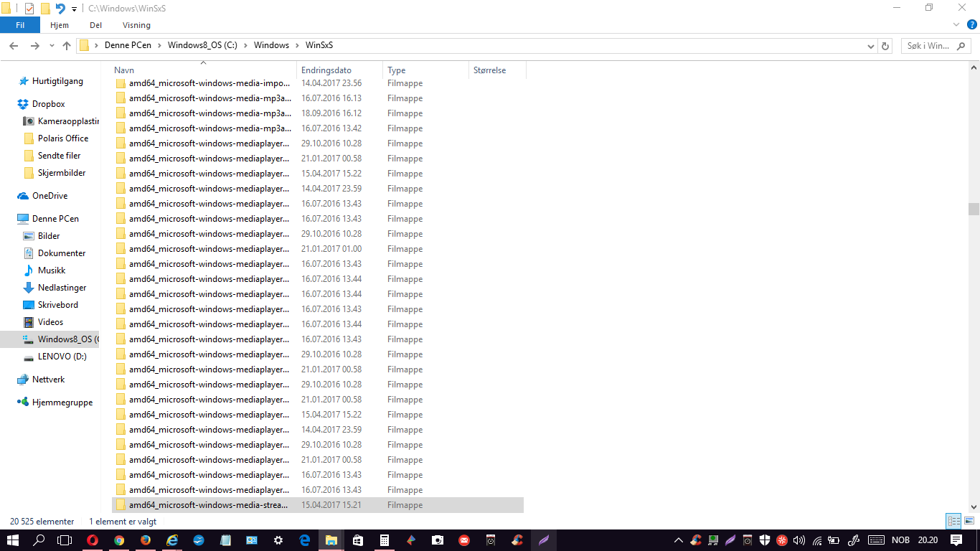Open Firefox from taskbar
The image size is (980, 551).
coord(146,540)
